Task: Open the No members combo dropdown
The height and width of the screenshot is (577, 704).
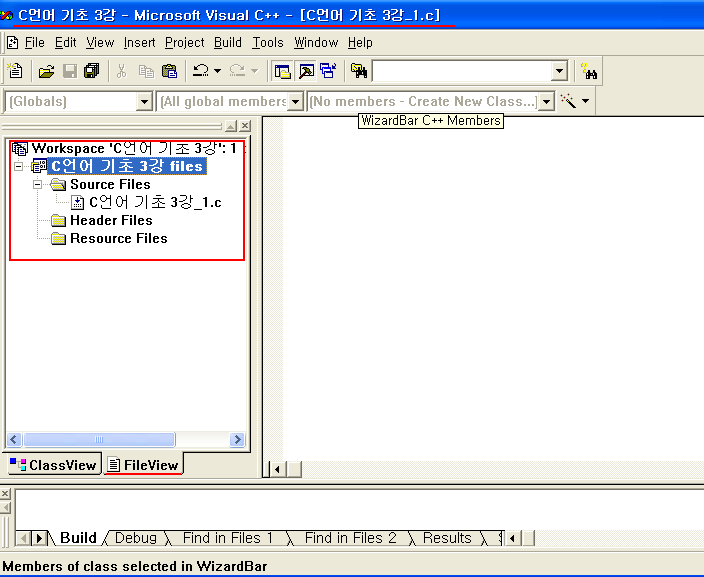Action: click(x=546, y=101)
